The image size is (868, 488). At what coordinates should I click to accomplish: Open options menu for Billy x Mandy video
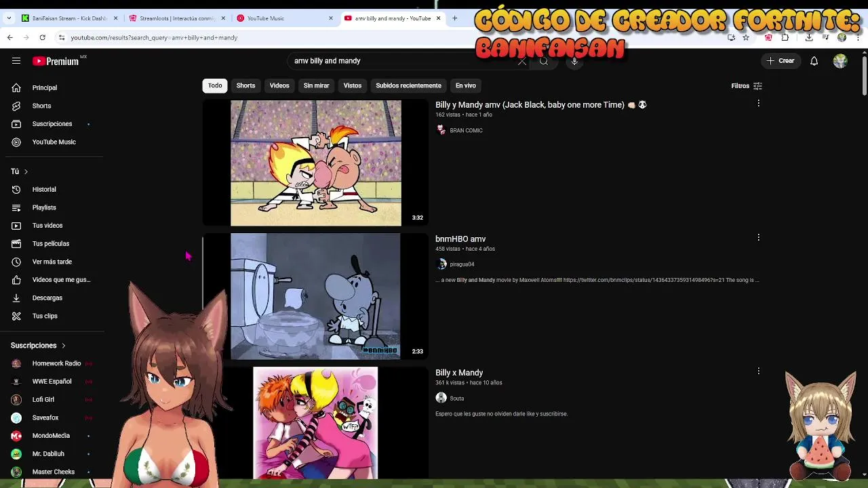[758, 371]
